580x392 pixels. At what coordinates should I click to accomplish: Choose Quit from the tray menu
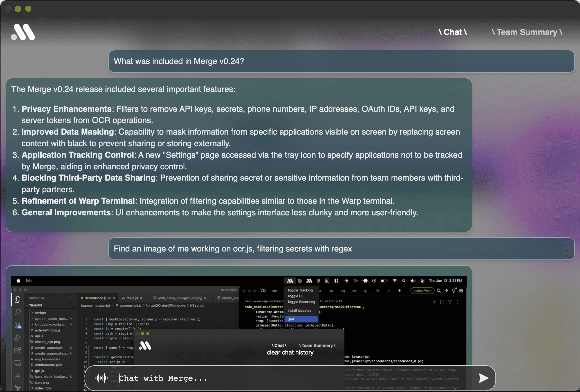pyautogui.click(x=301, y=319)
